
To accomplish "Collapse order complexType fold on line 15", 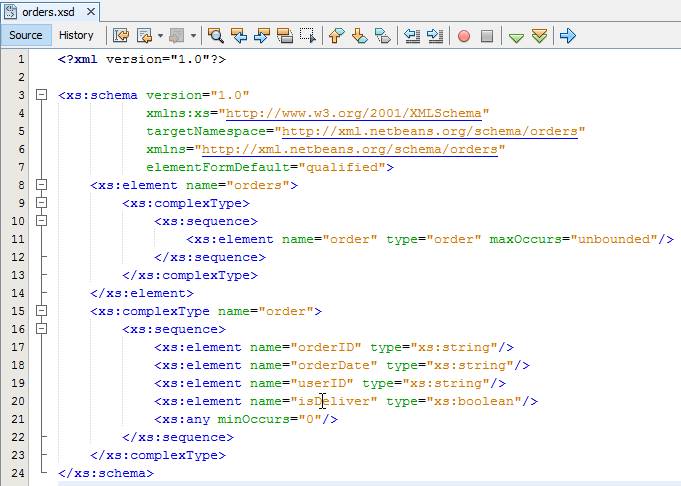I will 41,311.
